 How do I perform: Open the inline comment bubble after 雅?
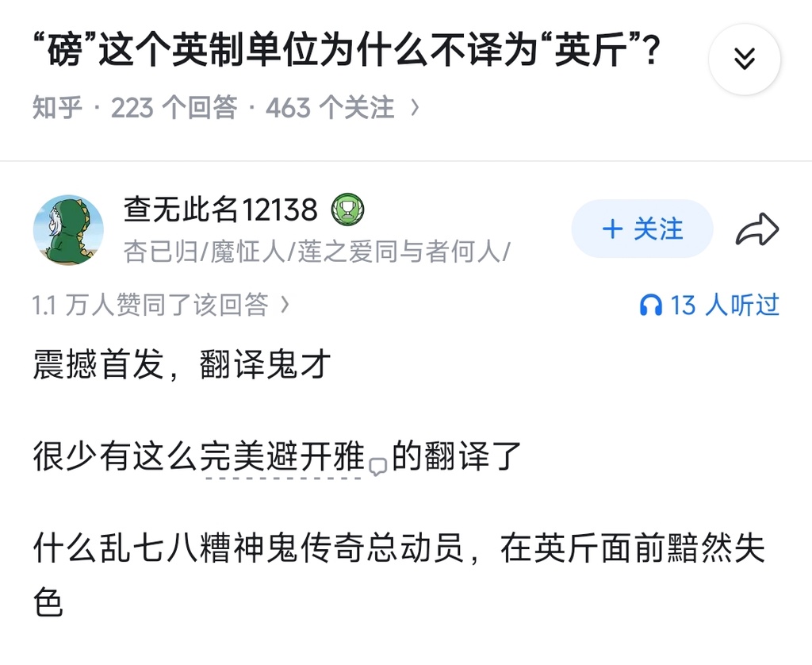tap(378, 467)
